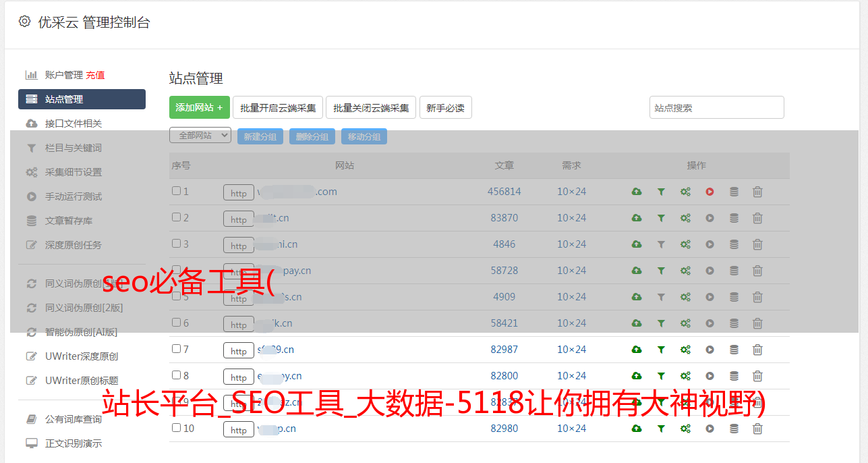
Task: Click the gears icon in the 83870 row
Action: (x=685, y=218)
